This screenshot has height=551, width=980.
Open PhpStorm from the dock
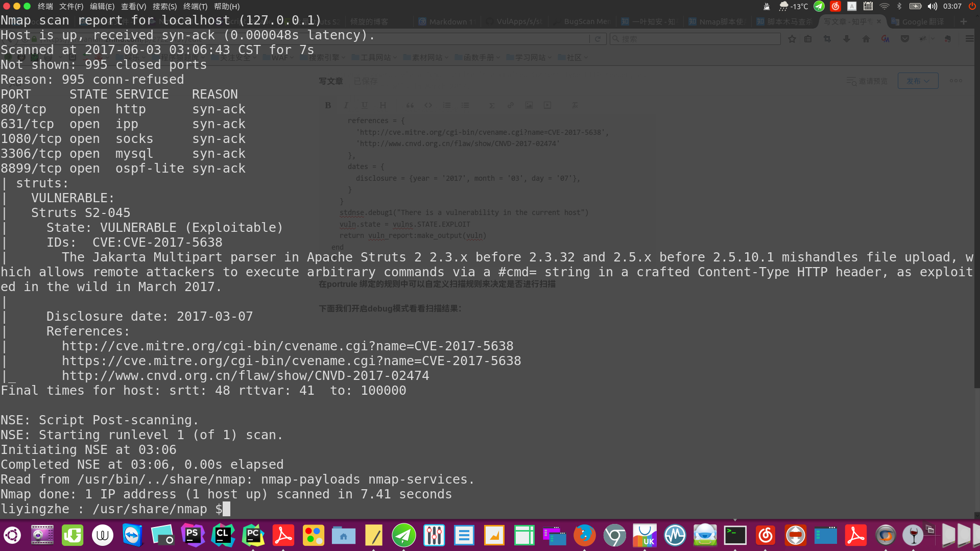[193, 535]
